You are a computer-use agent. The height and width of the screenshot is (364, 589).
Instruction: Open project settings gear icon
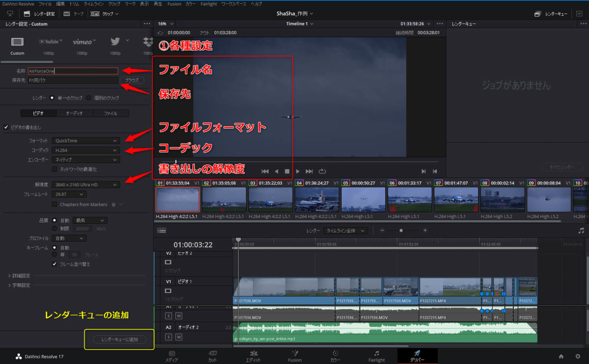click(578, 357)
